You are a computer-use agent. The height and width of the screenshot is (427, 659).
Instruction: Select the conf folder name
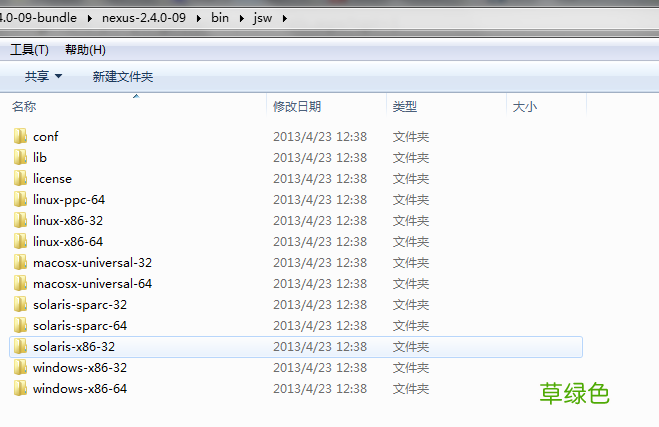(45, 137)
